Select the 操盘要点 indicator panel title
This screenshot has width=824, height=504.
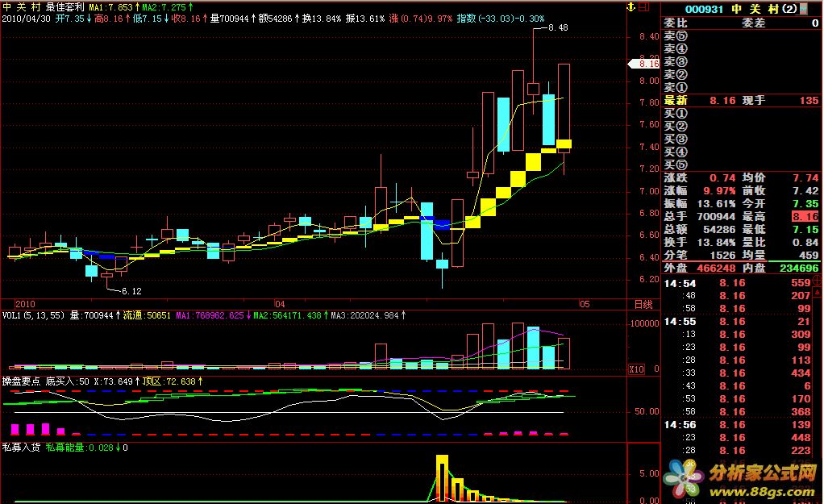tap(21, 381)
